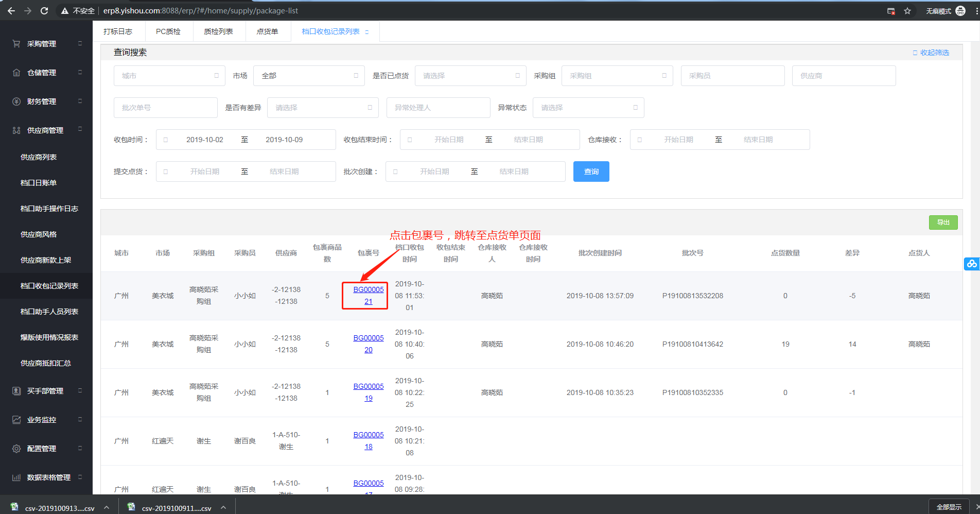980x514 pixels.
Task: Click 全部显示 in downloads bar
Action: pyautogui.click(x=949, y=507)
